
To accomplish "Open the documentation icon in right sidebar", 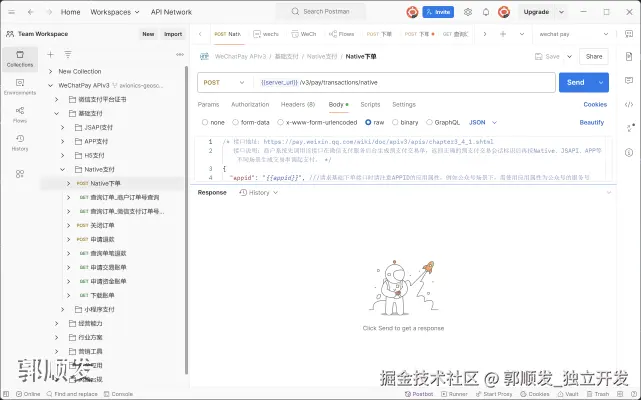I will click(629, 56).
